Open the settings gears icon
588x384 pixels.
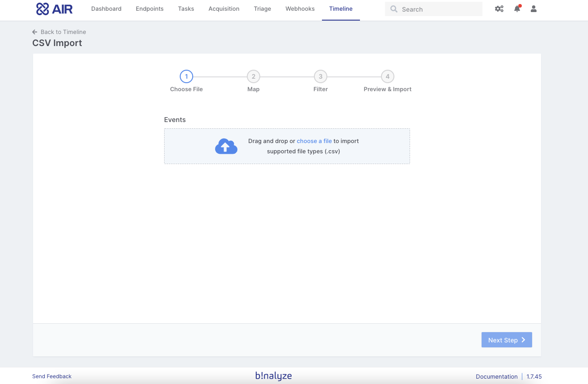[499, 9]
